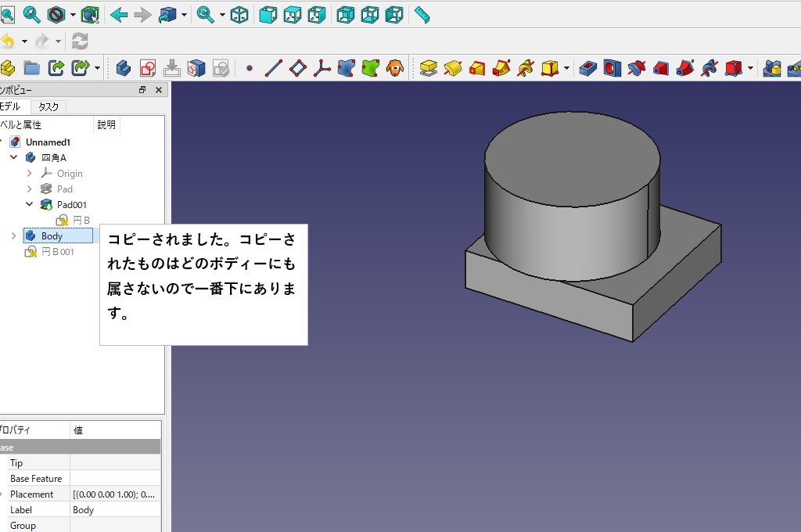Select the Subtractive loft tool
Screen dimensions: 801x532
660,67
